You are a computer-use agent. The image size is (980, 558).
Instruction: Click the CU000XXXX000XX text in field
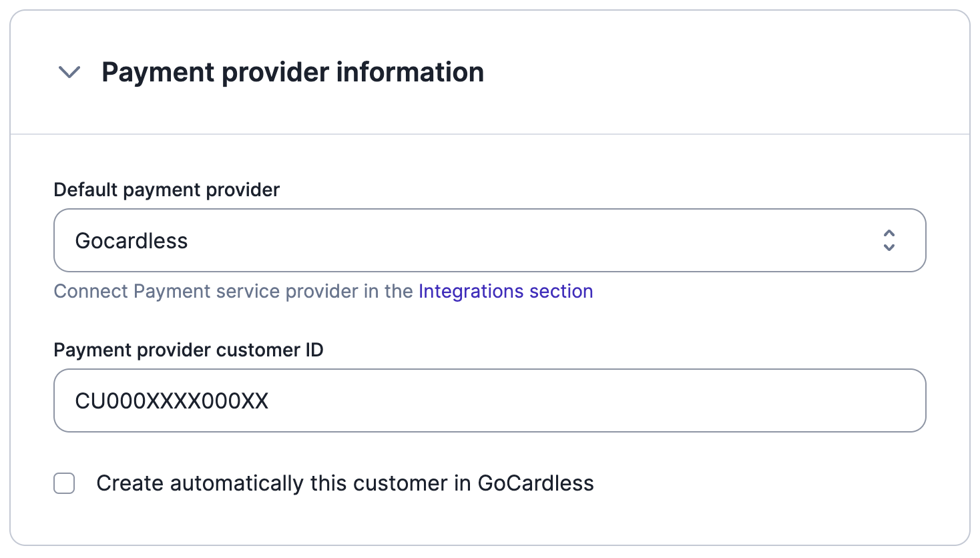click(x=172, y=401)
